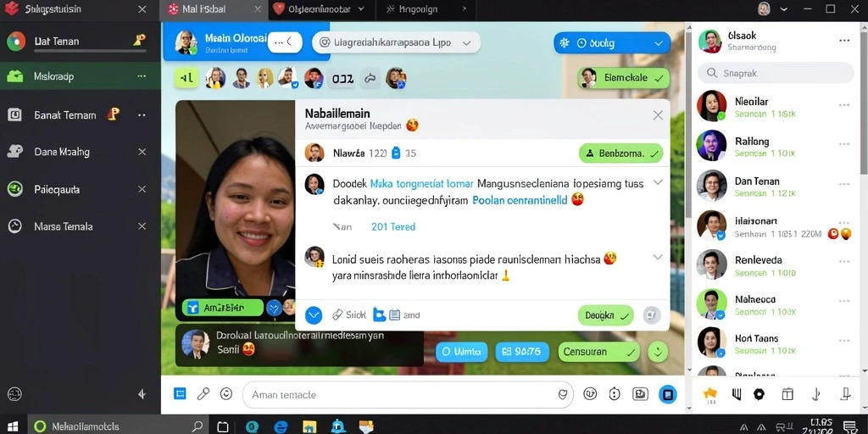Click the blue Ulimka button
The width and height of the screenshot is (868, 434).
tap(462, 352)
